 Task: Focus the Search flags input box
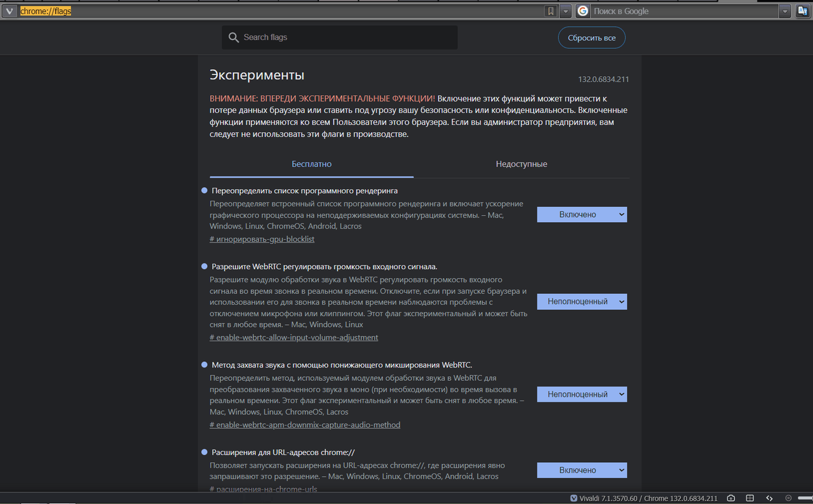(340, 37)
